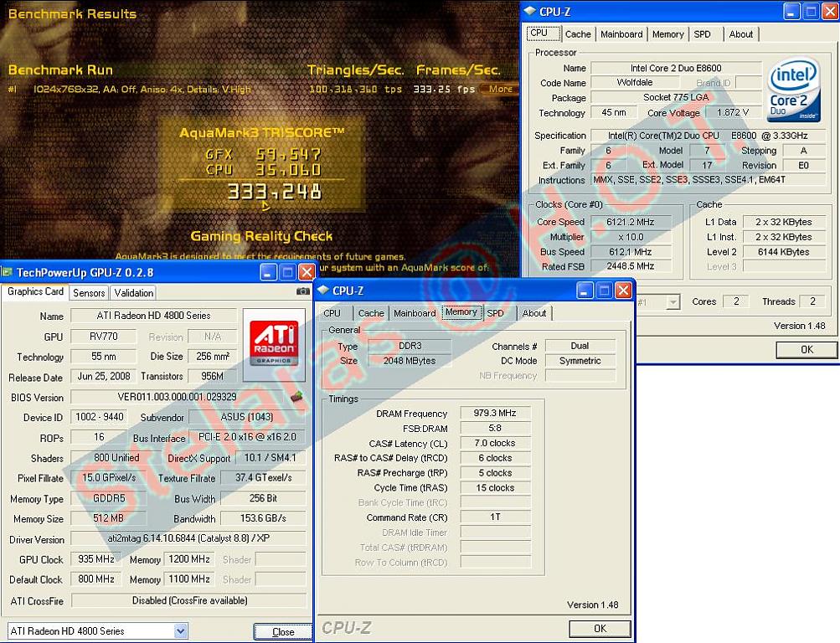Click the CPU-Z Memory window title bar icon

(x=323, y=291)
